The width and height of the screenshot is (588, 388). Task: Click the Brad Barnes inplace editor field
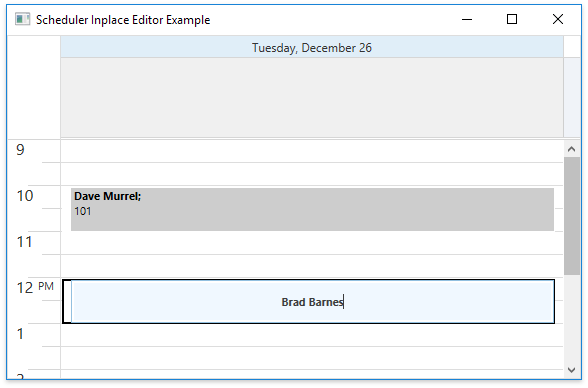[x=312, y=301]
